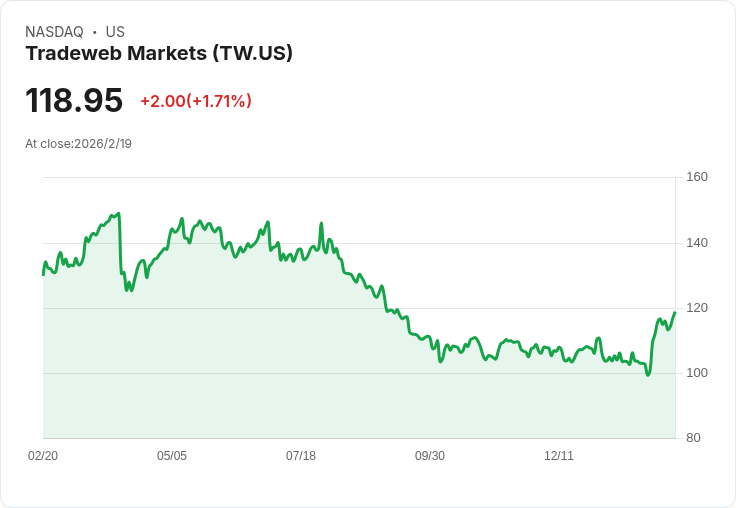Select the 12/11 date on x-axis
The image size is (736, 508).
point(559,456)
